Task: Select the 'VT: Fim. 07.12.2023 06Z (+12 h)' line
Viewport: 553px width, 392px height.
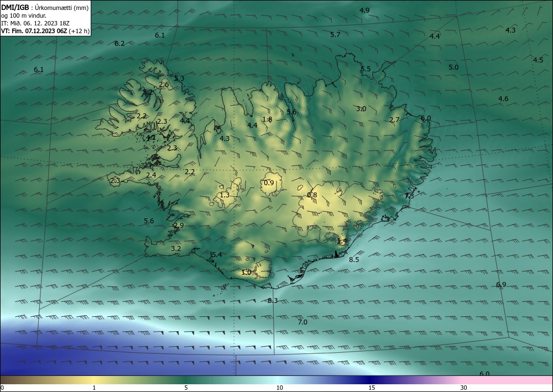Action: coord(45,31)
